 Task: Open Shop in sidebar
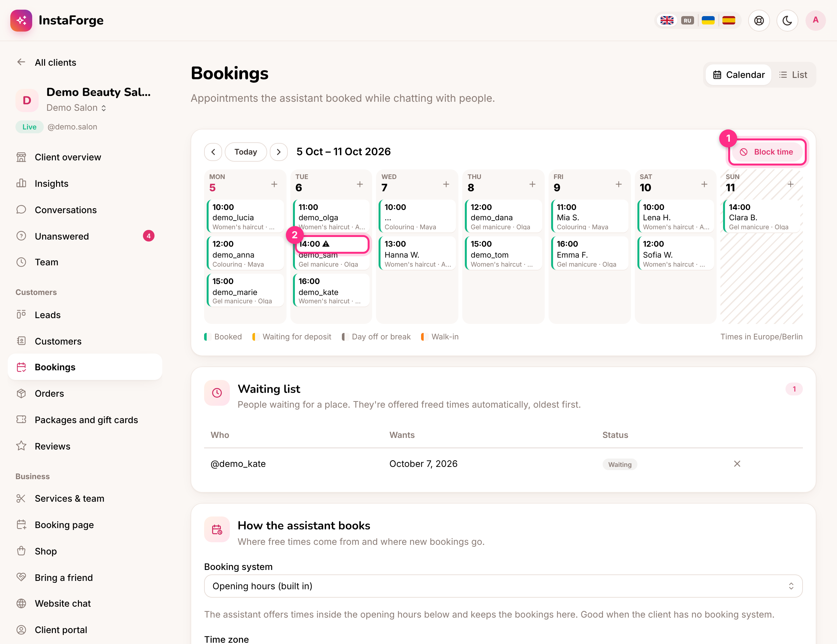[x=85, y=551]
